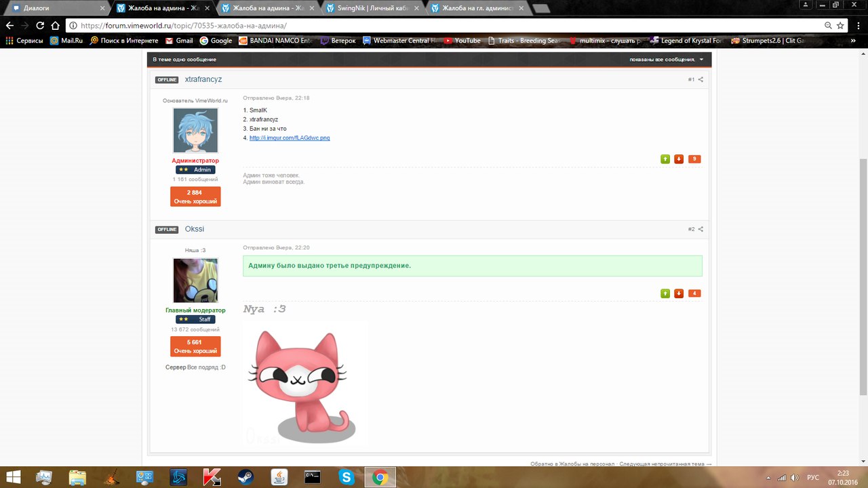
Task: Share post #1 via share icon
Action: pos(701,79)
